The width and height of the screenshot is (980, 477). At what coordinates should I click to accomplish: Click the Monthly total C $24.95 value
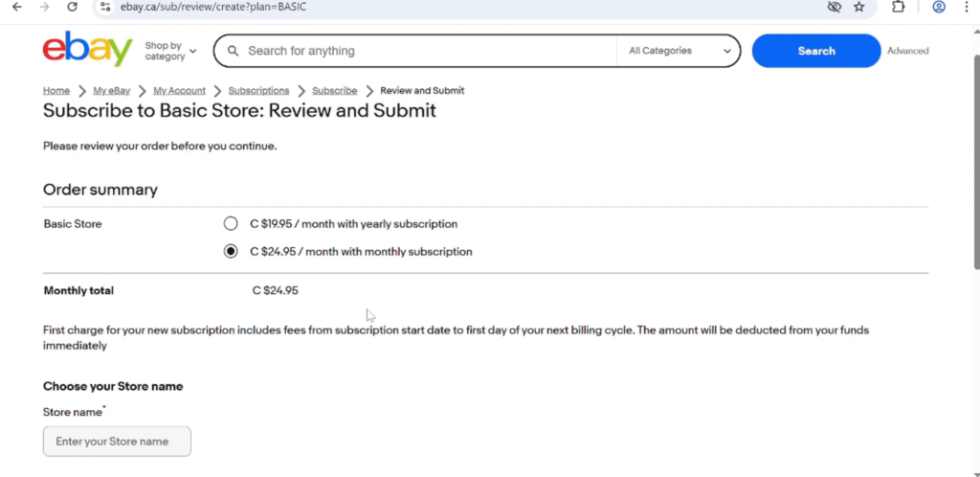tap(275, 290)
